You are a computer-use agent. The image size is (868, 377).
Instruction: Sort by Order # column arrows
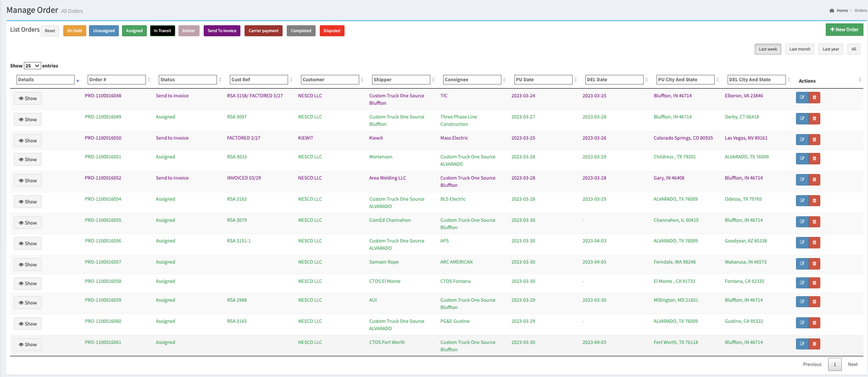coord(149,80)
